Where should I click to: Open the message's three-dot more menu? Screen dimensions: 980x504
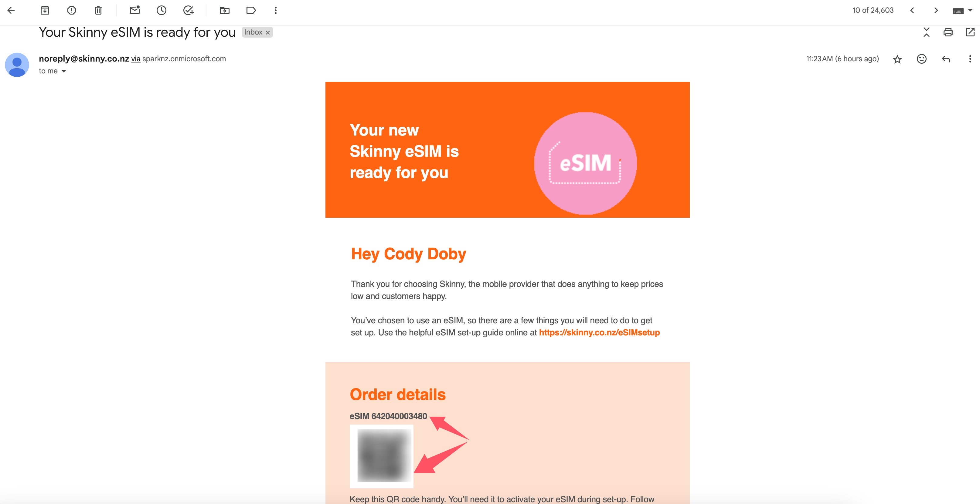(x=970, y=59)
